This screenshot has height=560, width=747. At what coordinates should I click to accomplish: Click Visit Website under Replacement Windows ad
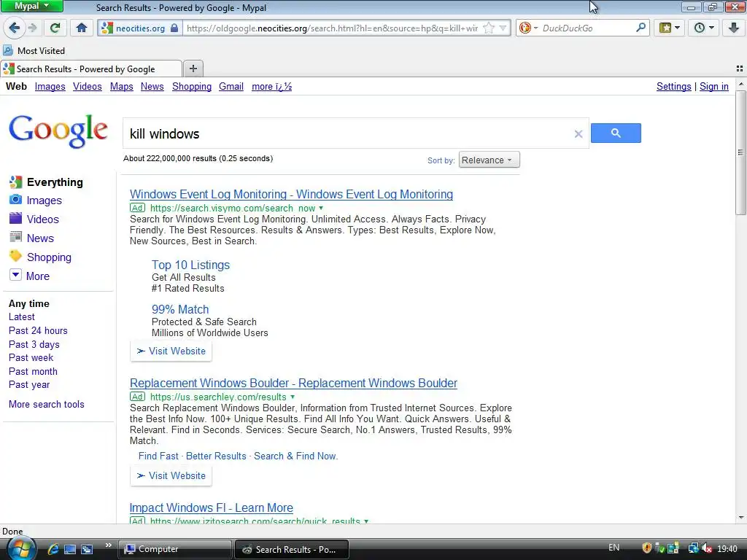[171, 475]
